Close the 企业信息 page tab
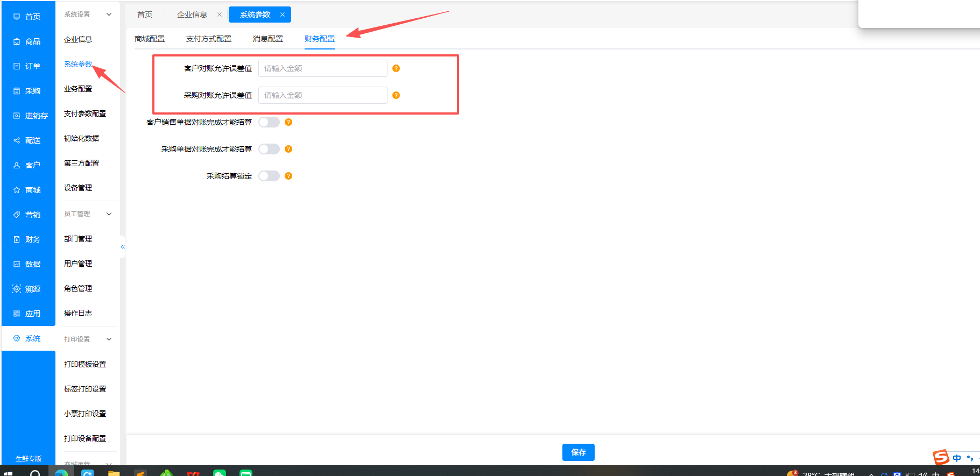 tap(220, 15)
